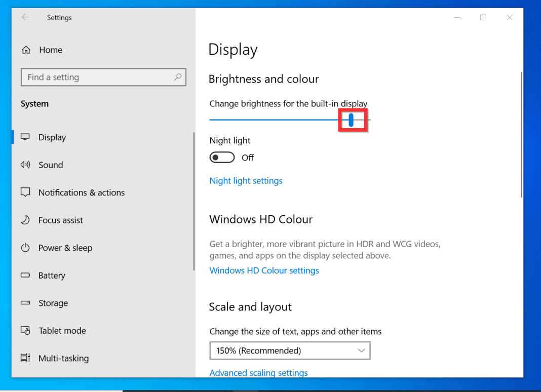Screen dimensions: 541x392
Task: Select Battery from the sidebar
Action: [52, 275]
